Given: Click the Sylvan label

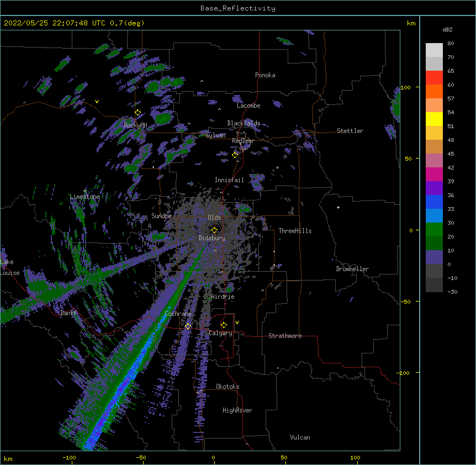Looking at the screenshot, I should click(215, 135).
